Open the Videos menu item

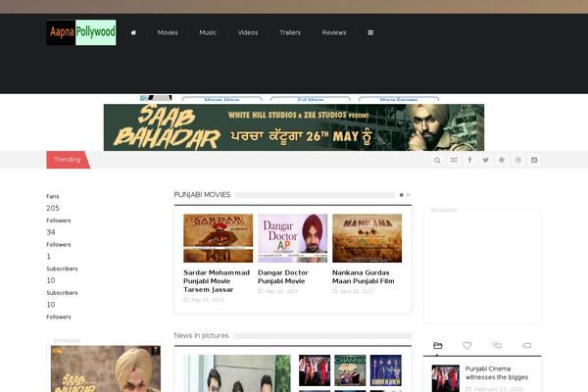[x=248, y=32]
